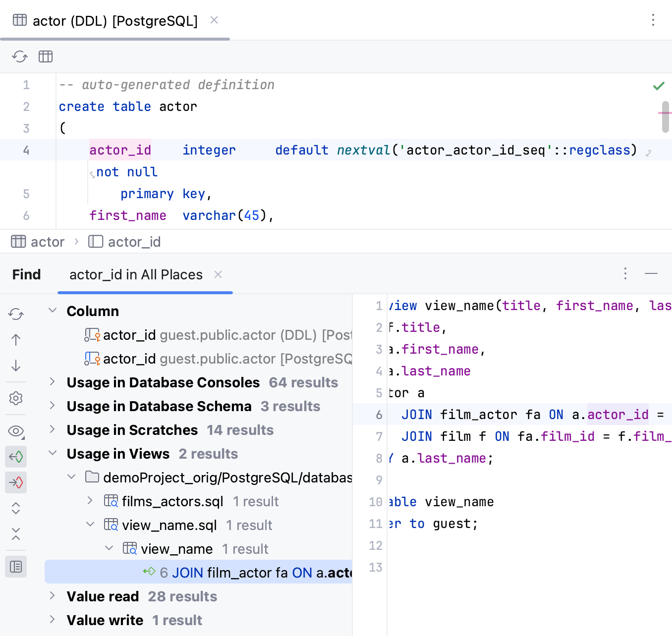Open the transposed table view icon
672x636 pixels.
point(45,56)
